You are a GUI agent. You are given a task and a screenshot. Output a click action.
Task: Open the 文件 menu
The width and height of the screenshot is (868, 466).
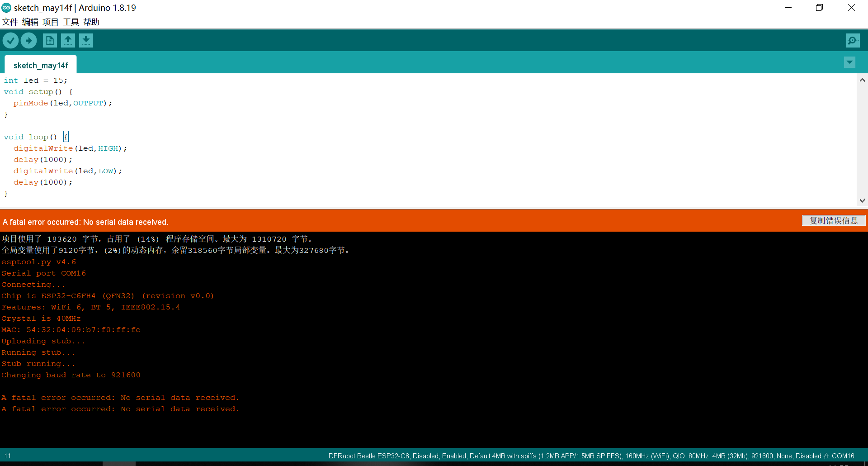click(10, 22)
